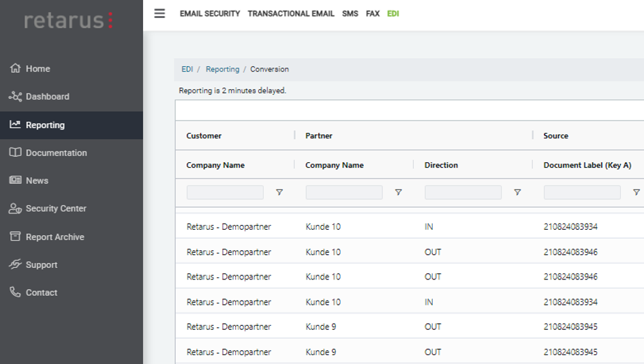Switch to the TRANSACTIONAL EMAIL tab
The width and height of the screenshot is (644, 364).
(x=291, y=14)
